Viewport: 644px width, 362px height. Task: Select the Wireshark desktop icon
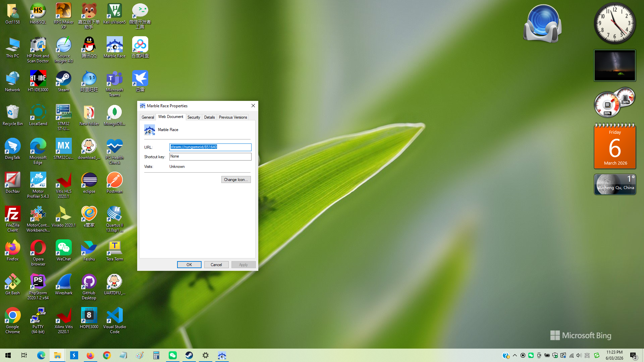tap(63, 284)
